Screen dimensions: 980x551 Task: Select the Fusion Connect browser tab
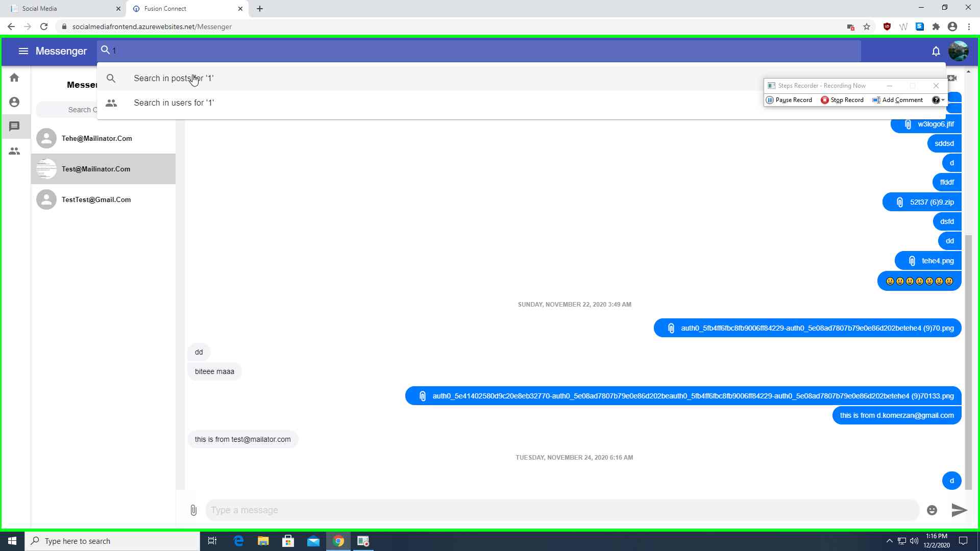187,9
